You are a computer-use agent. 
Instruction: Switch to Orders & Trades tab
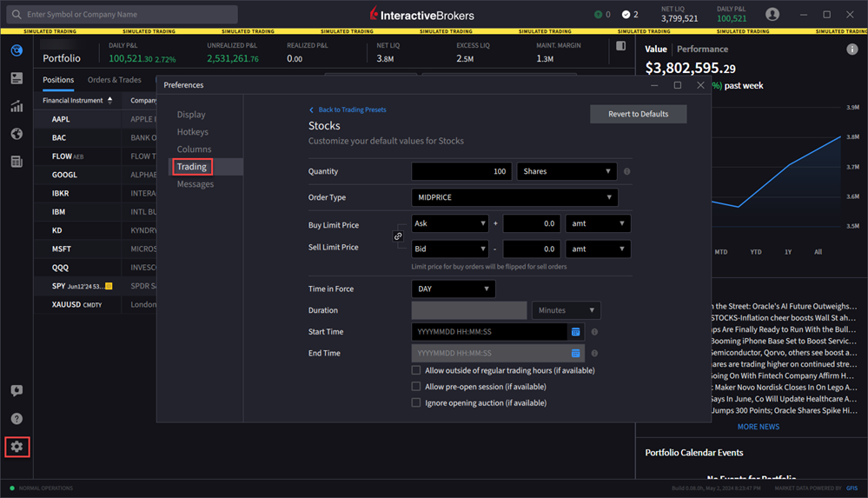(x=114, y=80)
